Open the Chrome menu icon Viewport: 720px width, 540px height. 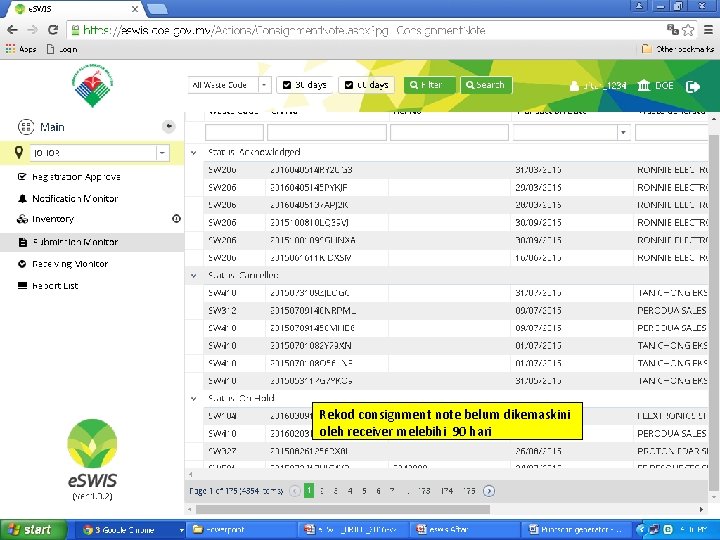(709, 30)
